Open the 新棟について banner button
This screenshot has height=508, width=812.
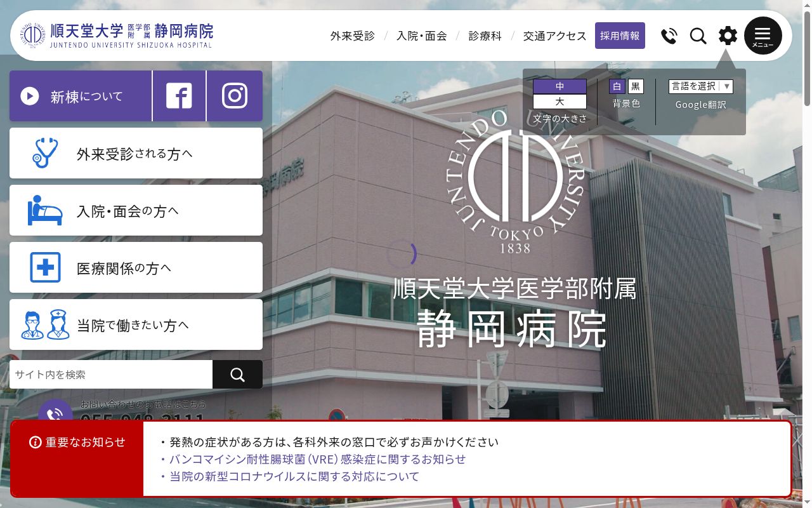point(81,96)
